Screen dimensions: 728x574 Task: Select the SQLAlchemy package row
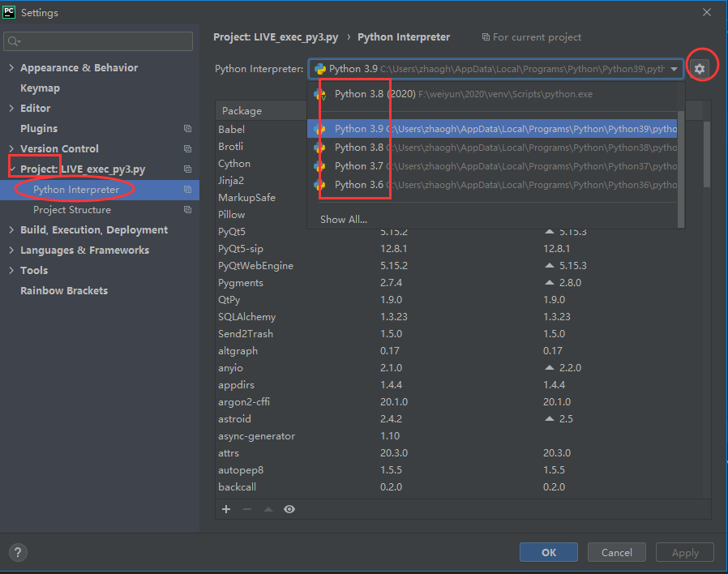[x=460, y=317]
